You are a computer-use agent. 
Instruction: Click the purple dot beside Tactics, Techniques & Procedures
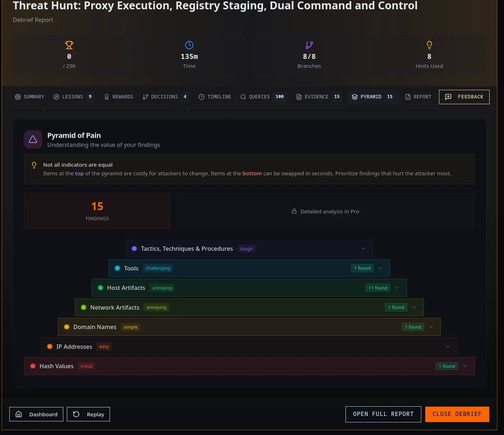pos(134,249)
